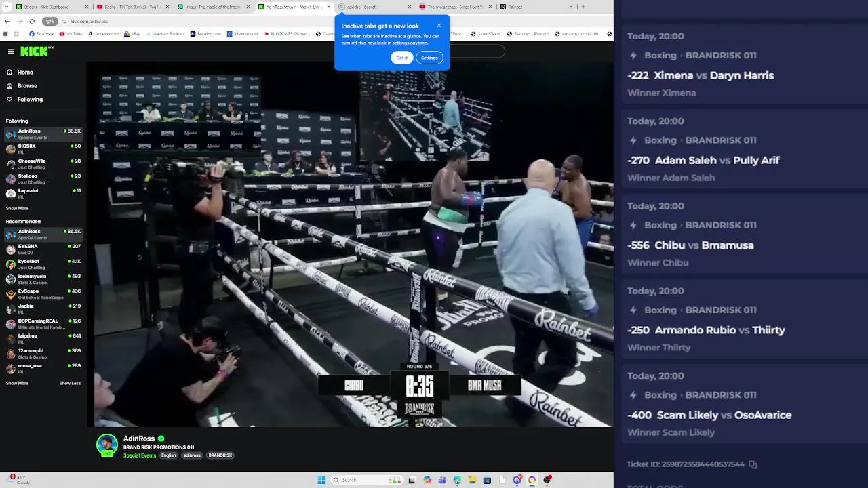This screenshot has width=868, height=488.
Task: Open Stellooo channel in Following list
Action: (x=43, y=179)
